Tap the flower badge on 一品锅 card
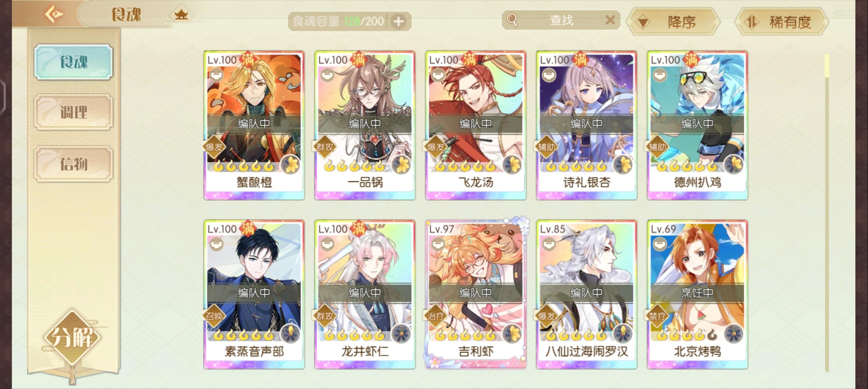The height and width of the screenshot is (389, 868). tap(401, 165)
